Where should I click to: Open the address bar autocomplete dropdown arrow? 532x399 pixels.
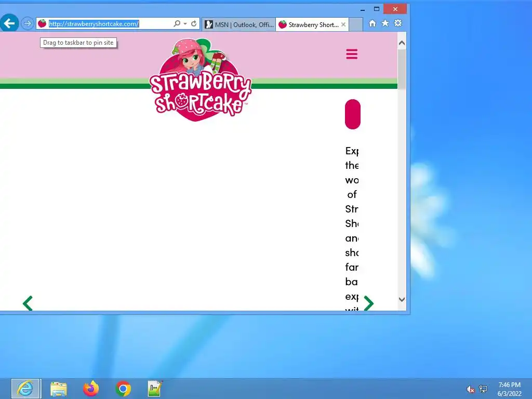tap(185, 24)
